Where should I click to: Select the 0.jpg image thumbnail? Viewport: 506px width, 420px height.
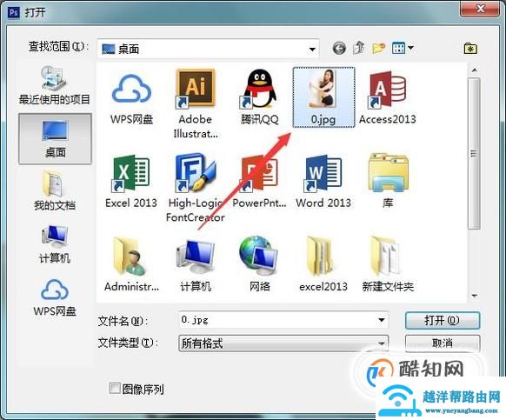click(x=323, y=89)
